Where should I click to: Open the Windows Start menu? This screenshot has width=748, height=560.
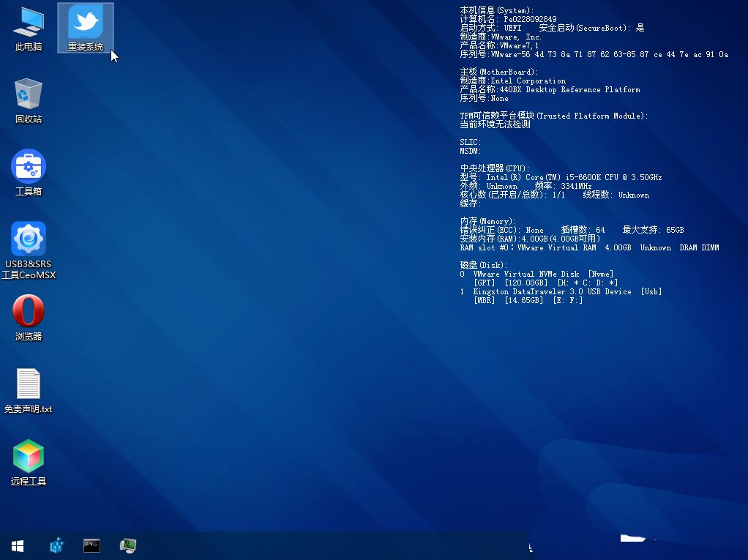pyautogui.click(x=18, y=545)
